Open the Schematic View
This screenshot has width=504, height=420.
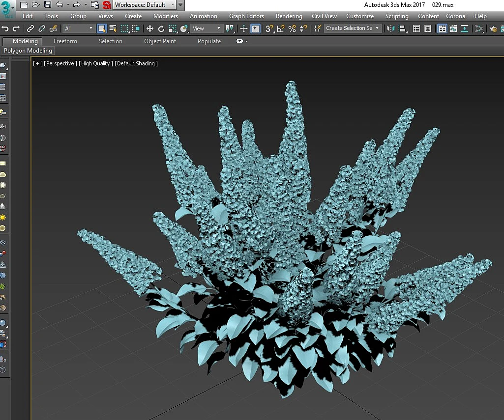tap(465, 28)
